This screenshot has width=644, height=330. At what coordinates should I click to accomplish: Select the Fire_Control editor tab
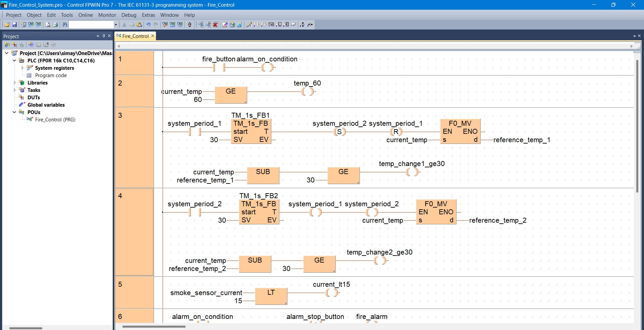pos(135,36)
